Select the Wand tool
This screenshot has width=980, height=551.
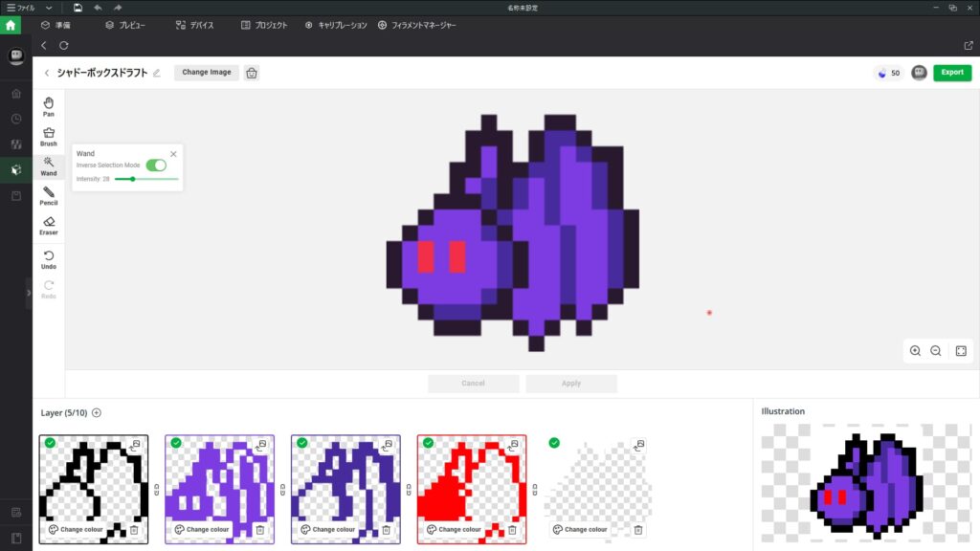pyautogui.click(x=48, y=166)
